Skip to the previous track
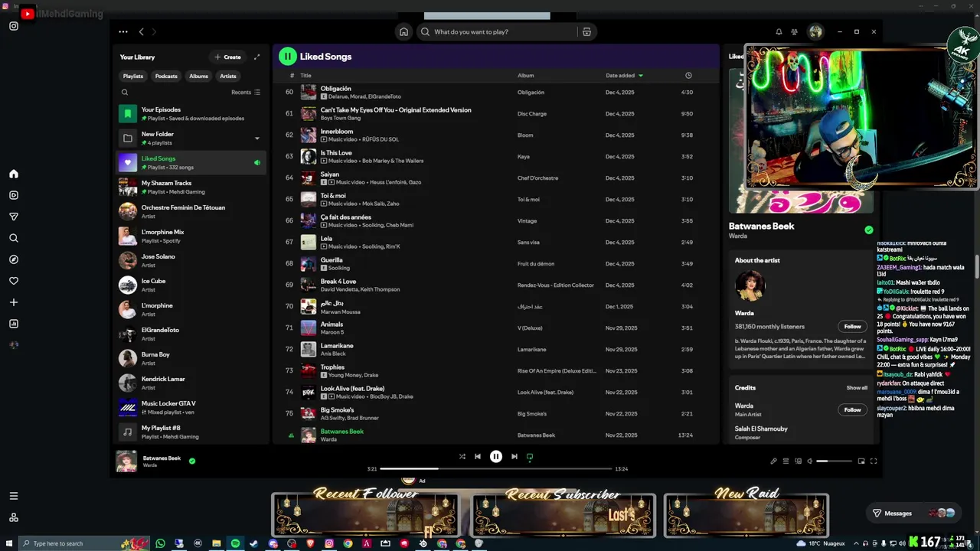This screenshot has width=980, height=551. 478,456
